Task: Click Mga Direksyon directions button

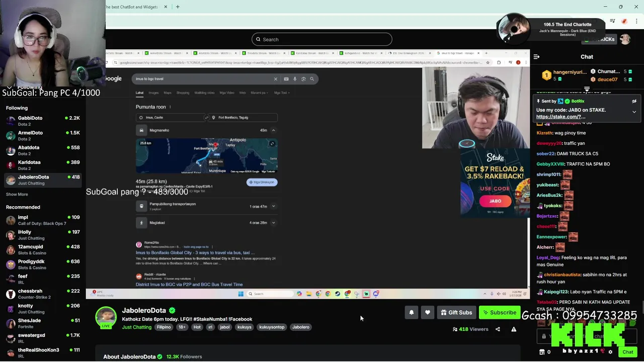Action: click(x=262, y=183)
